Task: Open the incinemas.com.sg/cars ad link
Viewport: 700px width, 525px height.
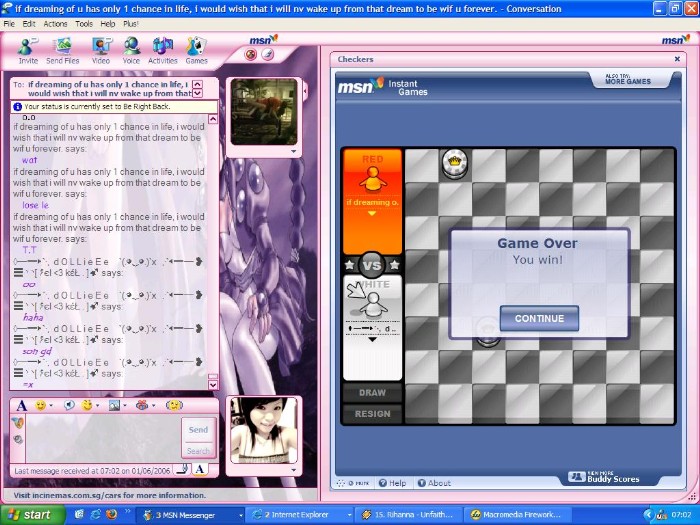Action: pyautogui.click(x=109, y=495)
